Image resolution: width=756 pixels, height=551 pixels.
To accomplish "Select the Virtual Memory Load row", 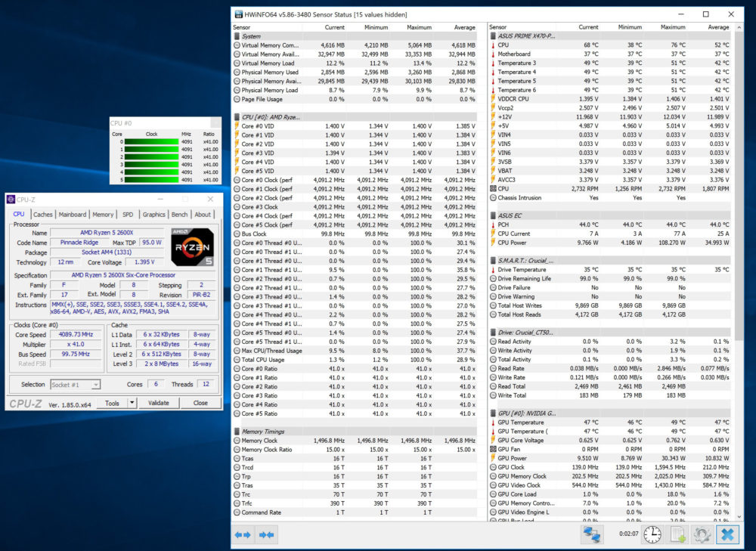I will click(355, 63).
